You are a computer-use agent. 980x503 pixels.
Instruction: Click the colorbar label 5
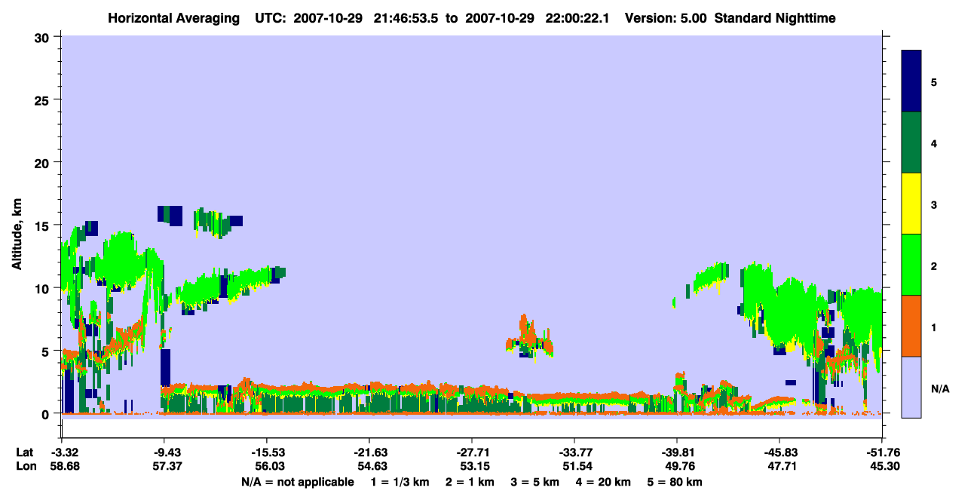point(934,81)
